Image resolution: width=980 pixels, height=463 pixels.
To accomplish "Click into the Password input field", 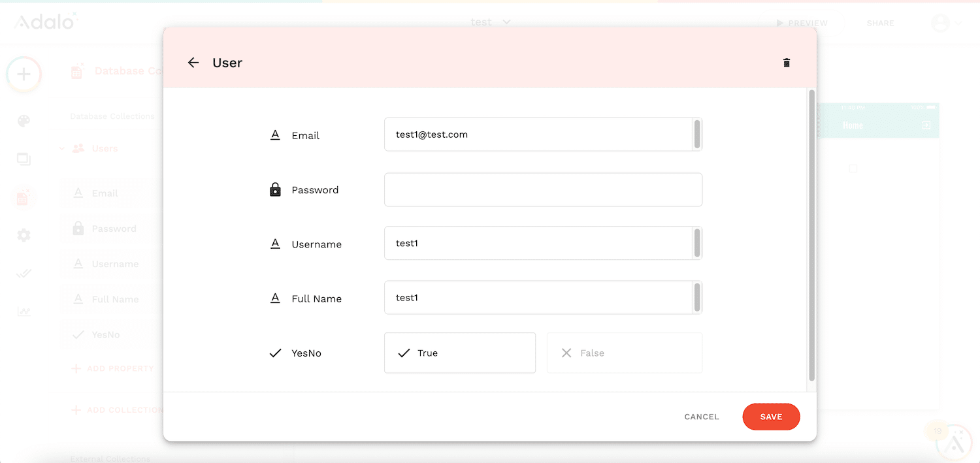I will (x=543, y=190).
